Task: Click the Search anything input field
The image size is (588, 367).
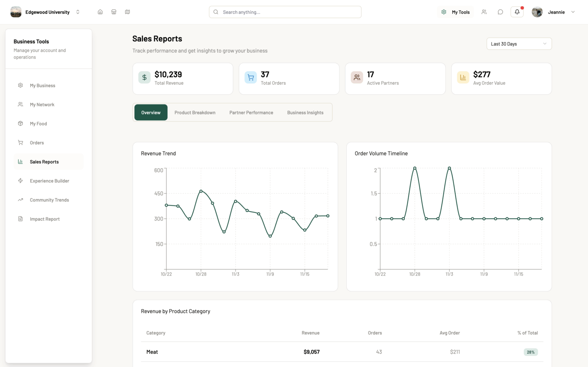Action: 285,12
